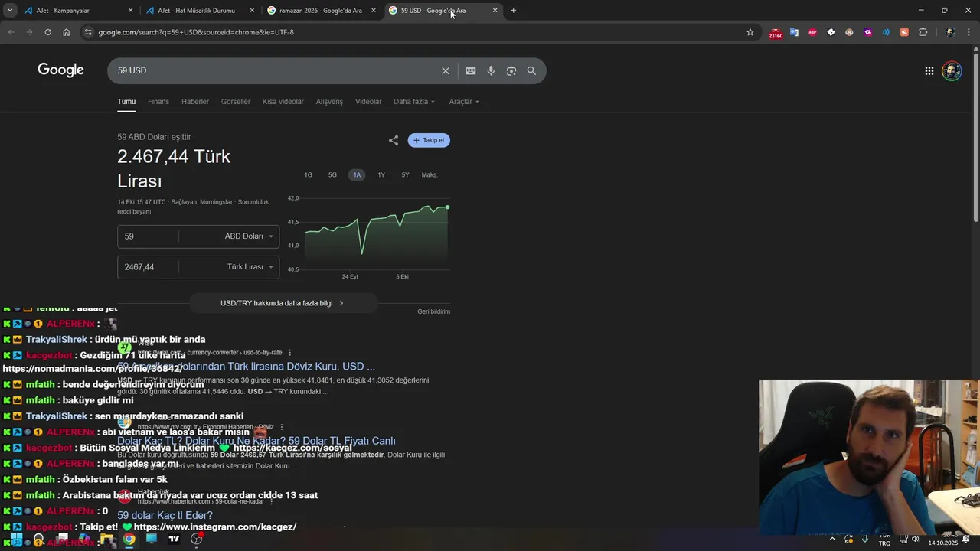Switch to AJet - Hat Müsaitlik Durumu tab

tap(201, 11)
